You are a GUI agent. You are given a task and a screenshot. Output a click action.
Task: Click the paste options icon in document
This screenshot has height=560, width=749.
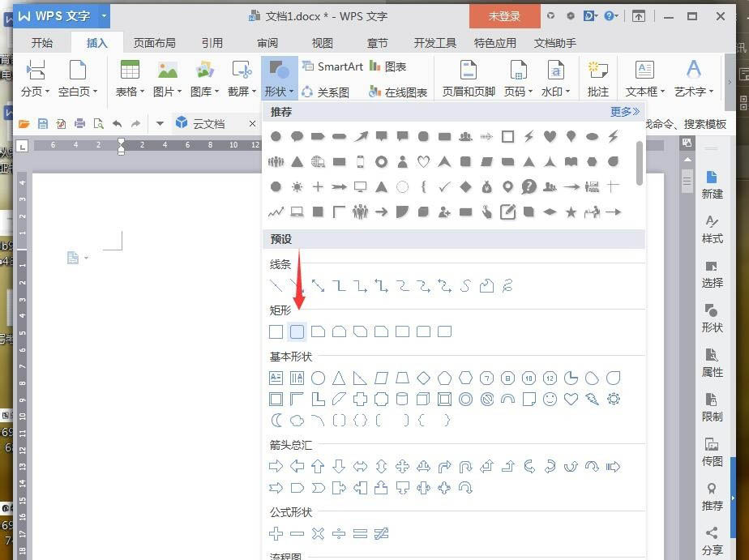click(73, 258)
